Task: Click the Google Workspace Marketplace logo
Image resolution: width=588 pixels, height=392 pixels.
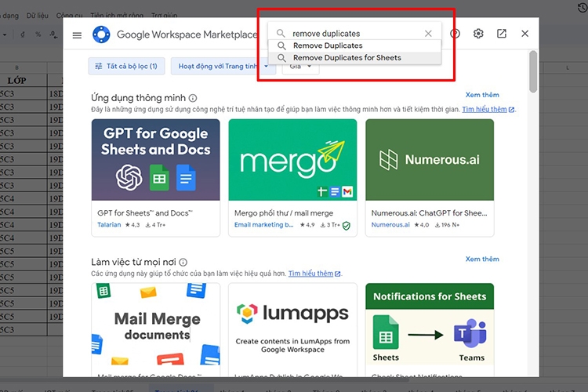Action: [x=101, y=34]
